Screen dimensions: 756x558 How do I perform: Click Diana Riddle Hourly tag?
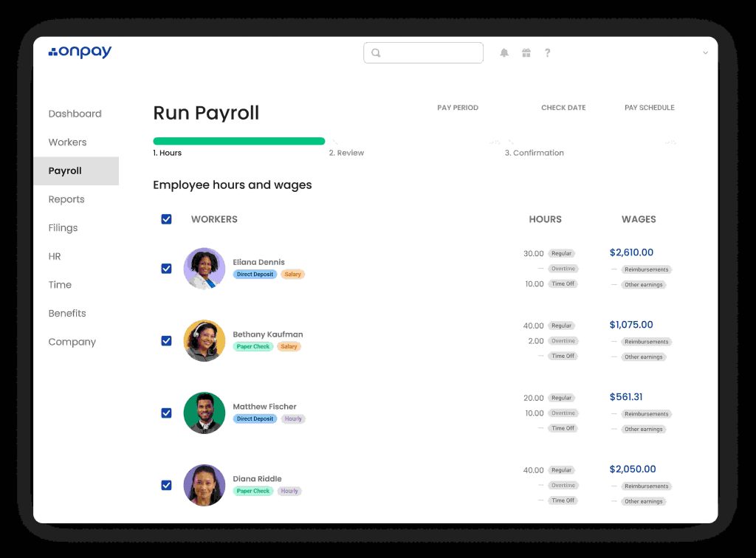289,491
